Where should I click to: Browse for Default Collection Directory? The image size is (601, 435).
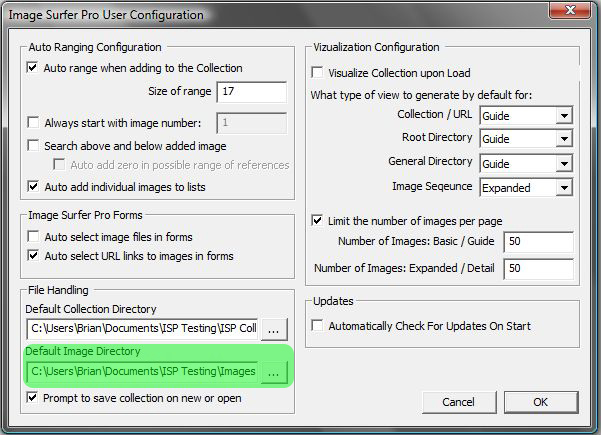pos(274,329)
